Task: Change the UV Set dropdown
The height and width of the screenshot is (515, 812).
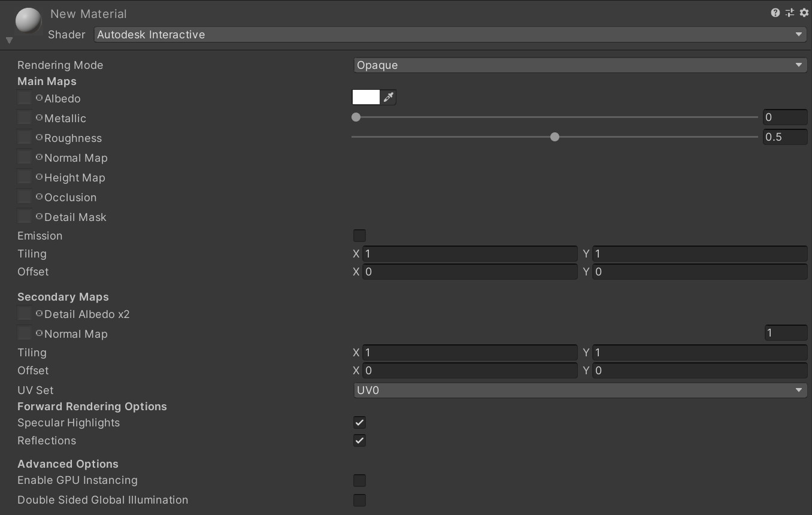Action: click(580, 390)
